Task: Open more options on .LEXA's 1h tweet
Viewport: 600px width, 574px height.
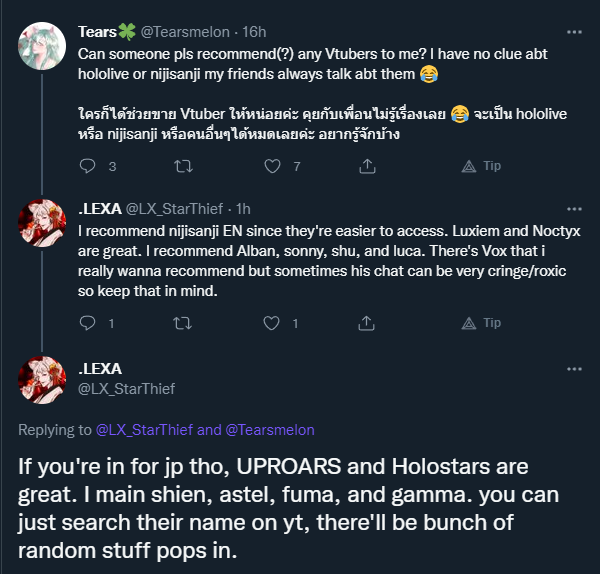Action: pos(574,208)
